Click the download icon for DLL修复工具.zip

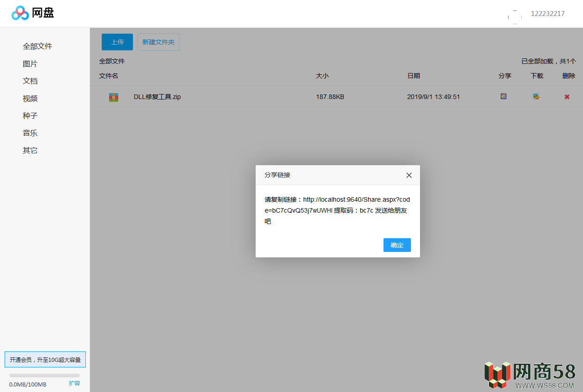click(536, 96)
